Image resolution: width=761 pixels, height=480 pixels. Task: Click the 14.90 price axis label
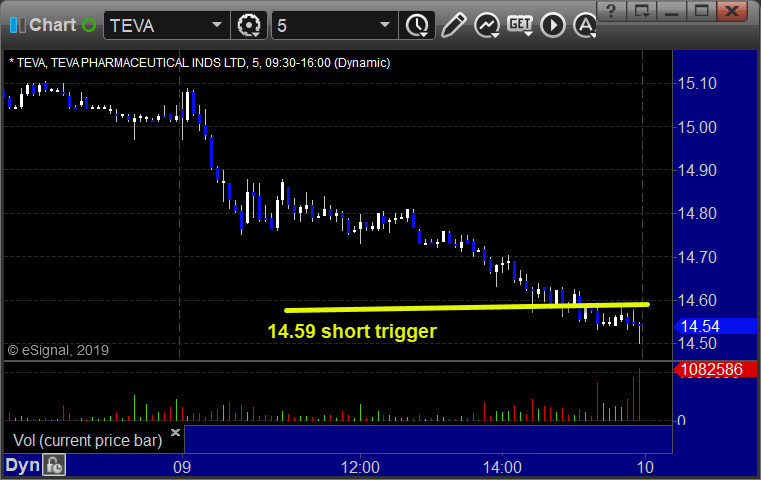click(x=697, y=170)
